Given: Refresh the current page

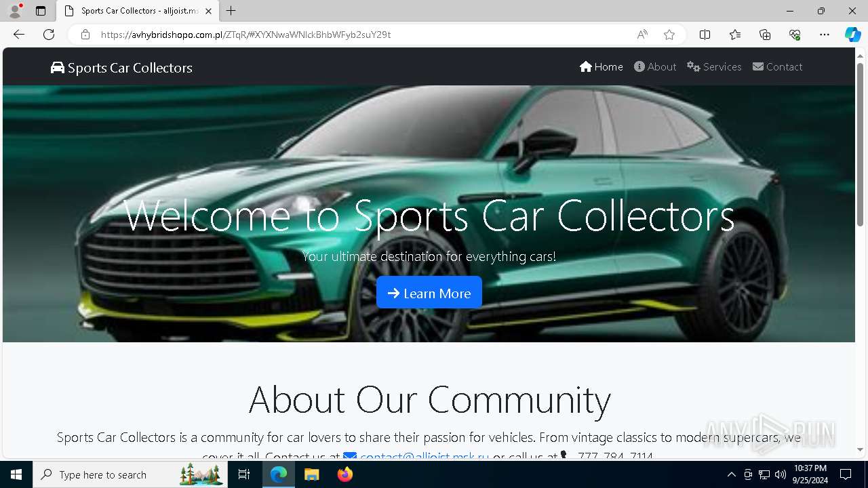Looking at the screenshot, I should click(x=49, y=35).
